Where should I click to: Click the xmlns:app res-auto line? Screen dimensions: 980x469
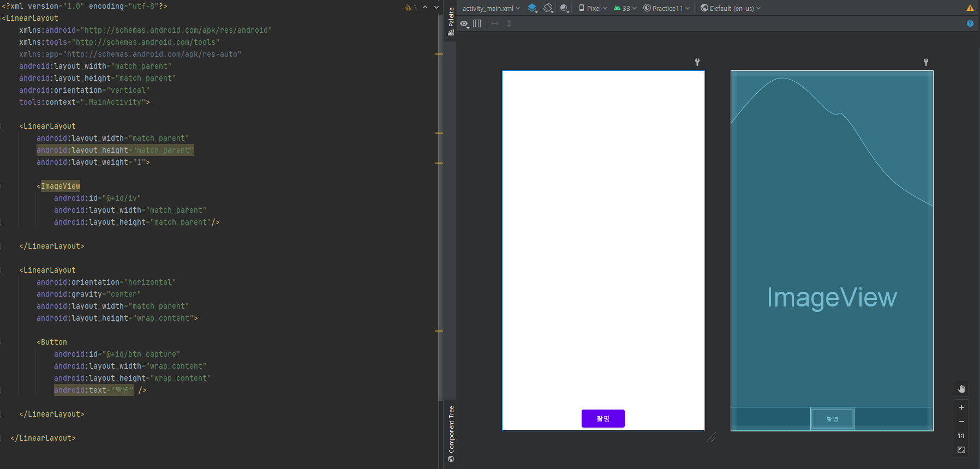[130, 54]
